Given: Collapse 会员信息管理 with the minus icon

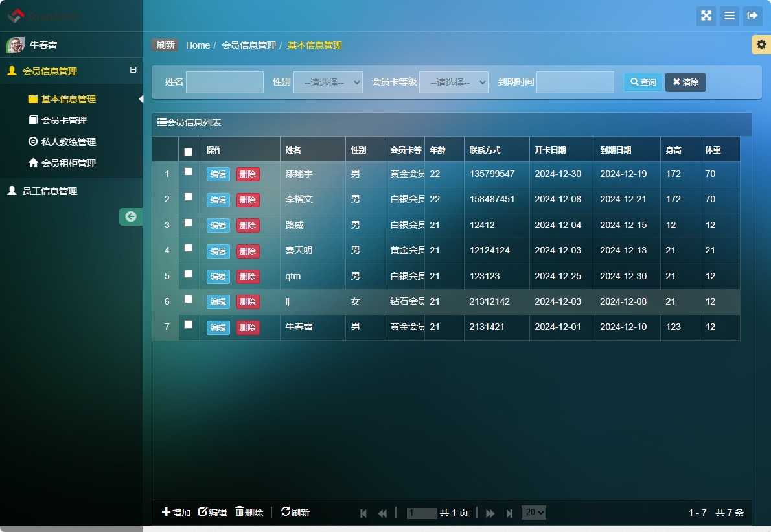Looking at the screenshot, I should tap(133, 70).
